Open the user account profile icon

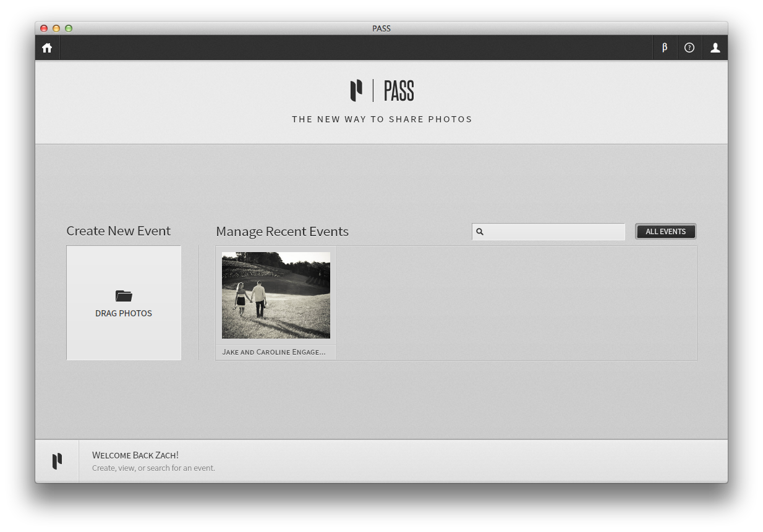click(715, 48)
